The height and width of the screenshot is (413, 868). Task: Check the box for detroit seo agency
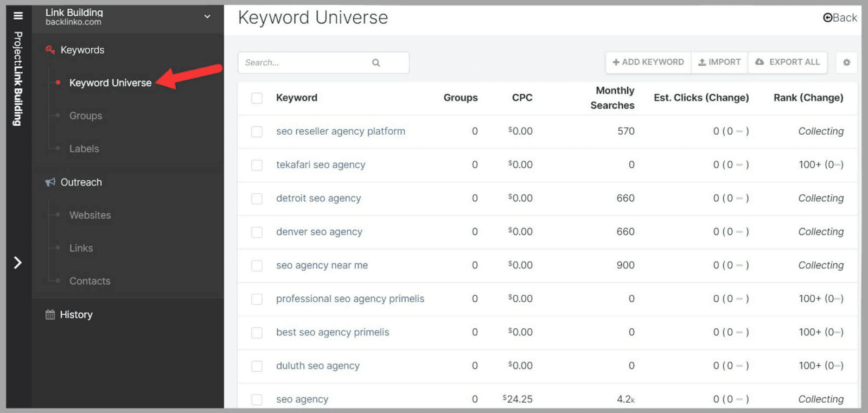pyautogui.click(x=257, y=199)
